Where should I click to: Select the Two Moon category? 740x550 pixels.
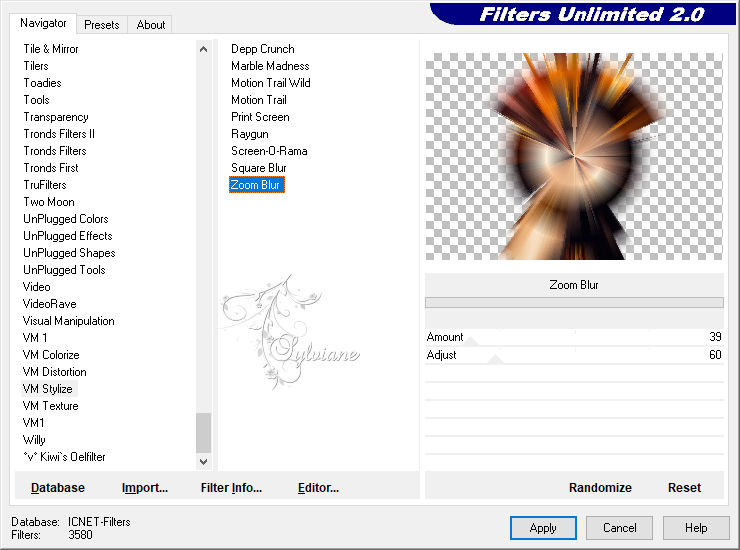tap(49, 202)
